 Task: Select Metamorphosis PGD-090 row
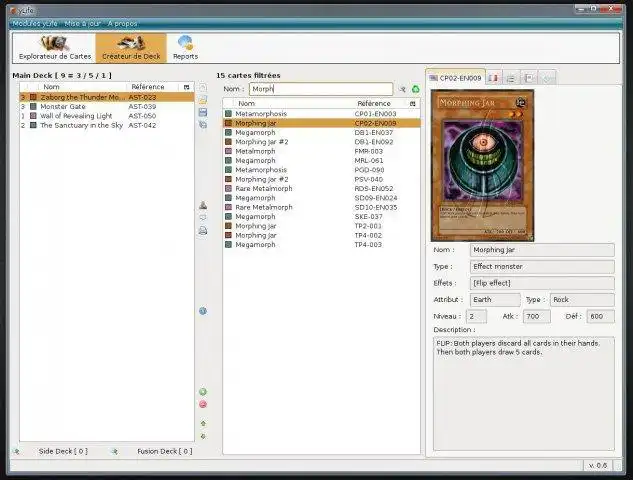click(321, 170)
